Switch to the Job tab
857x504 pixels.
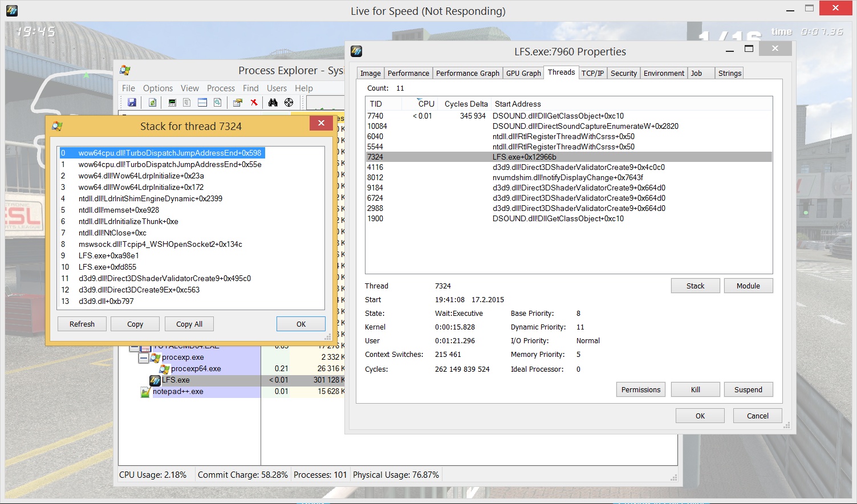(x=701, y=74)
